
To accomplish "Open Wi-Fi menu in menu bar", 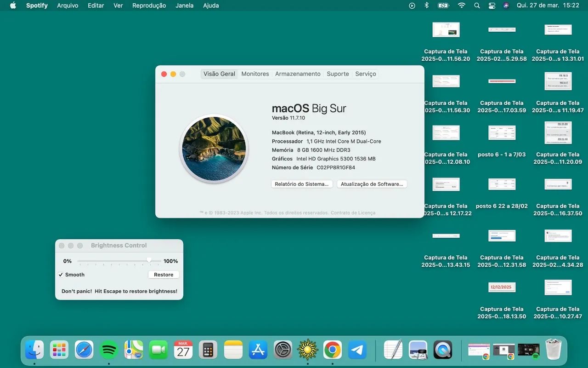I will tap(462, 6).
